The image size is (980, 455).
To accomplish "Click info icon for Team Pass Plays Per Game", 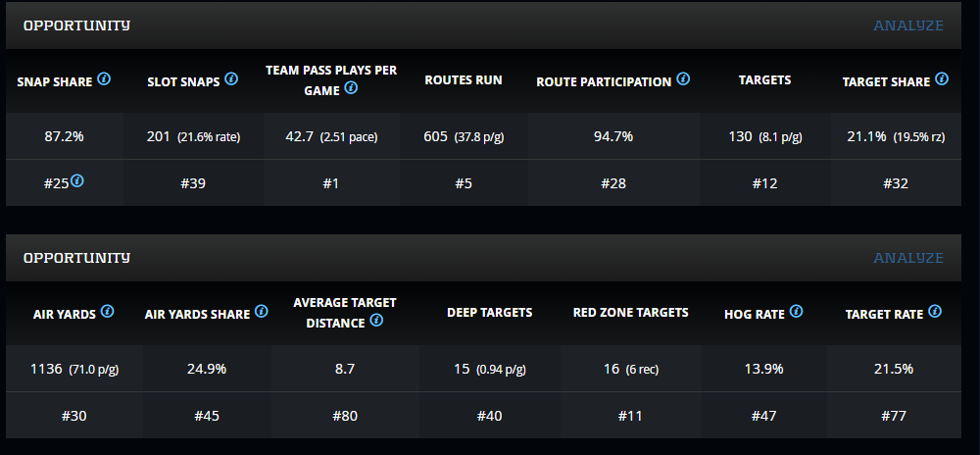I will coord(351,88).
